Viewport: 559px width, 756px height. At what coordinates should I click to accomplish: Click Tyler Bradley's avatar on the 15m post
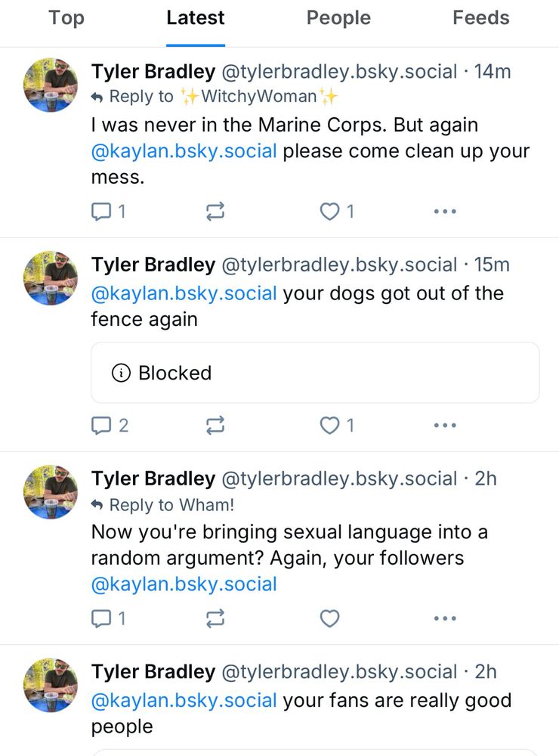(x=51, y=277)
